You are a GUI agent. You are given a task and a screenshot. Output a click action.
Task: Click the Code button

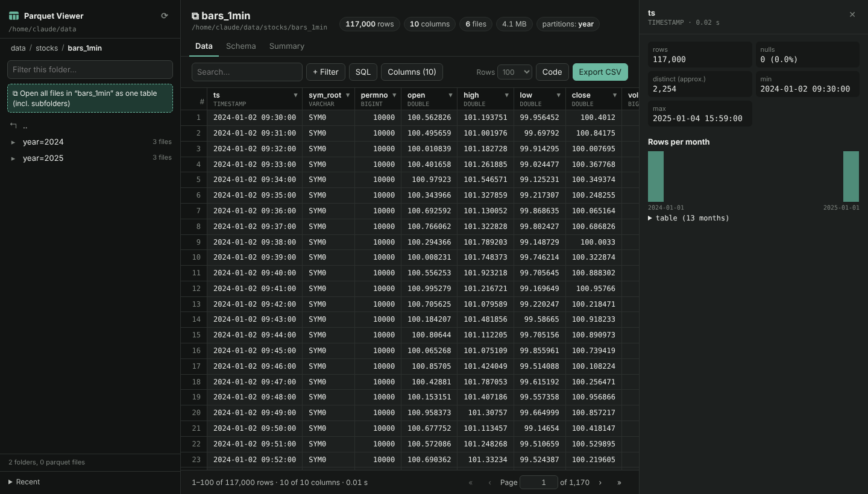click(x=552, y=72)
